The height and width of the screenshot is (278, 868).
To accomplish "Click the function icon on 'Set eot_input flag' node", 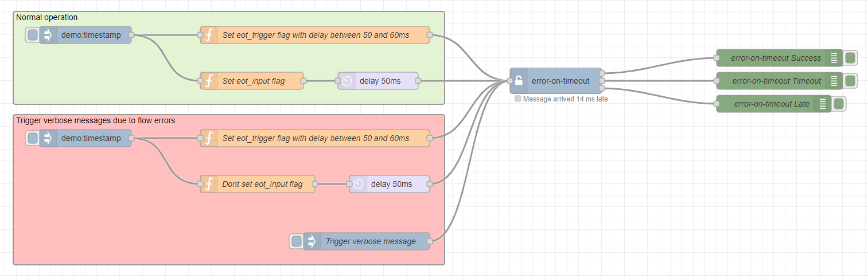I will [x=209, y=81].
